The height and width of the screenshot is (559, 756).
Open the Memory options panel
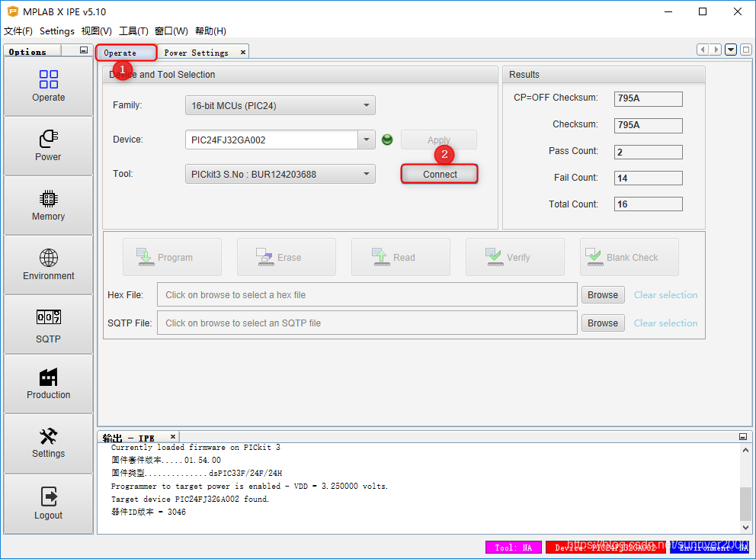pos(48,205)
